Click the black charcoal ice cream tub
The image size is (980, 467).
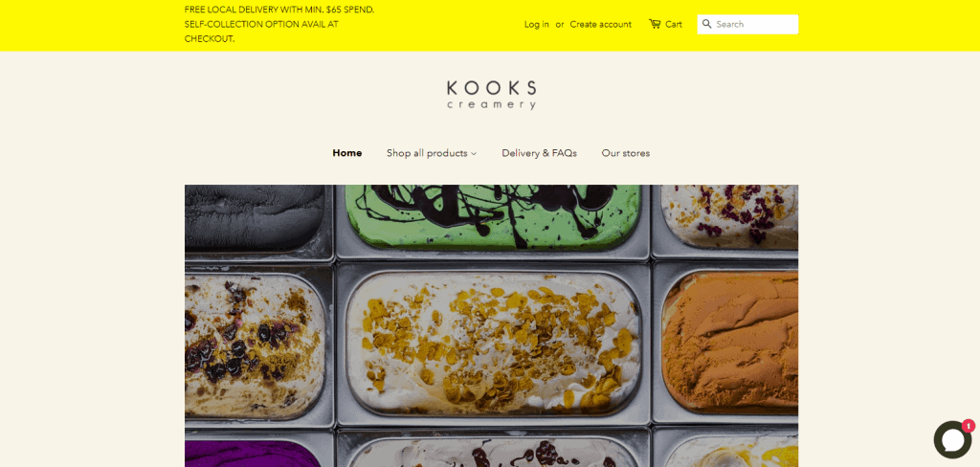(255, 217)
